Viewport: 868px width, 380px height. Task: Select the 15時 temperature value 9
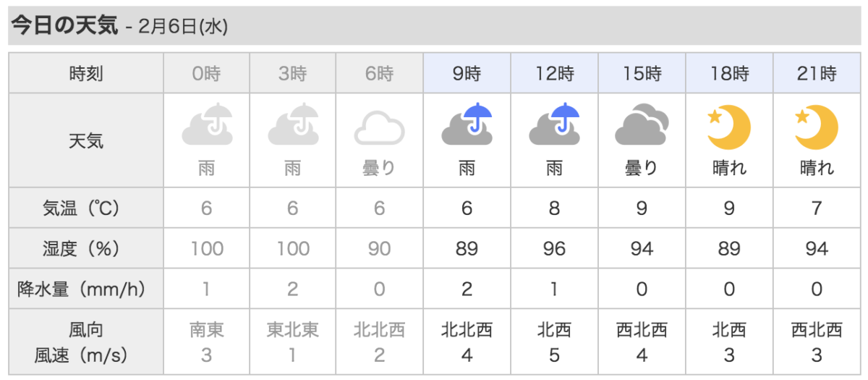click(642, 208)
